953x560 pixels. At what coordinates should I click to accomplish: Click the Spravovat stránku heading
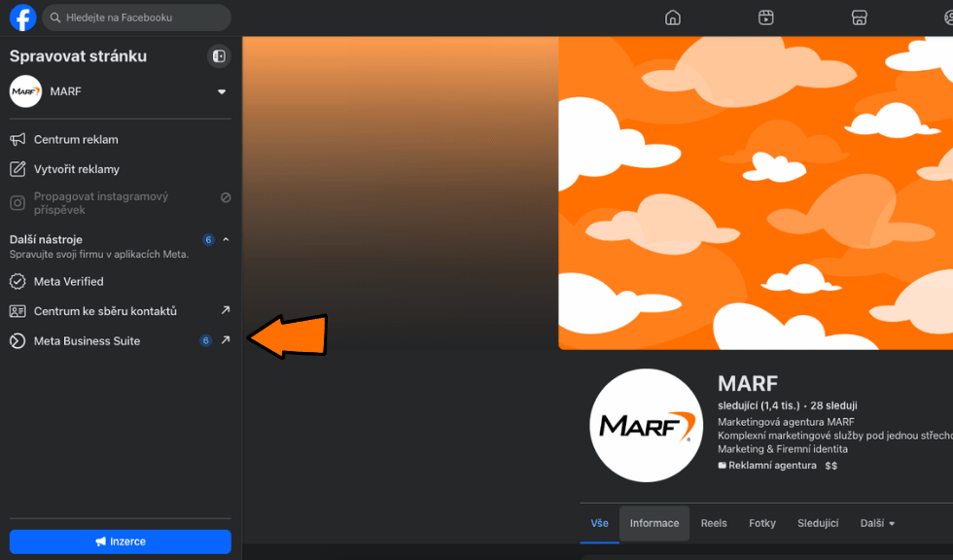pyautogui.click(x=79, y=56)
